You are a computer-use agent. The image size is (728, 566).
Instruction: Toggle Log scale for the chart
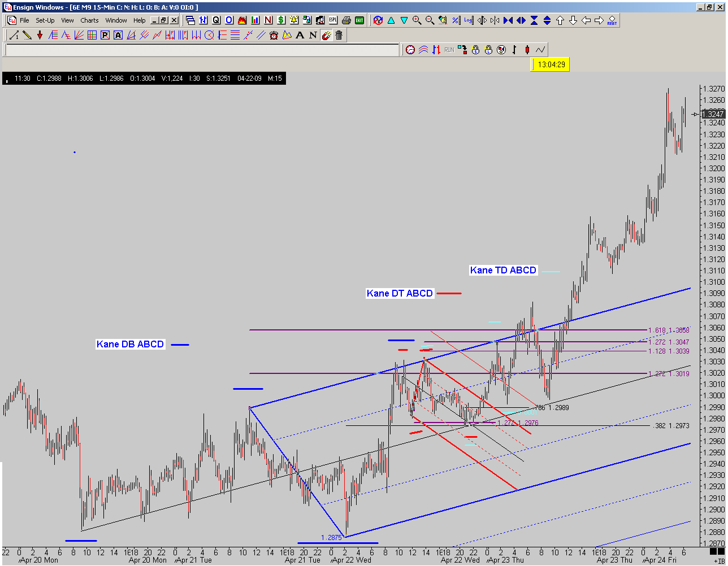tap(468, 20)
